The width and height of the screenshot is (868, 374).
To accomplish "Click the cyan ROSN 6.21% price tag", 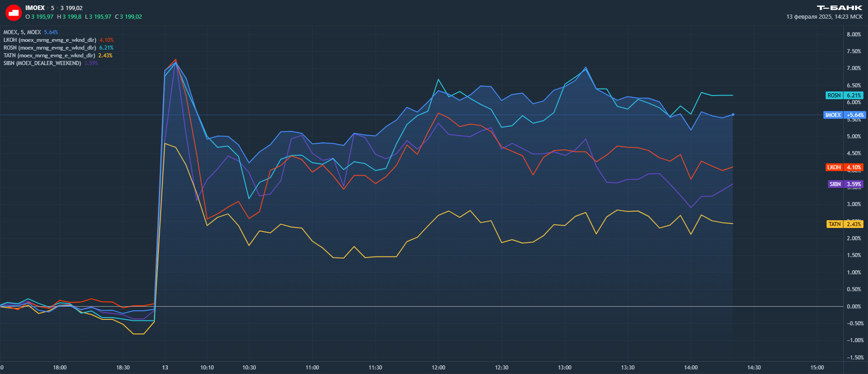I will 844,96.
